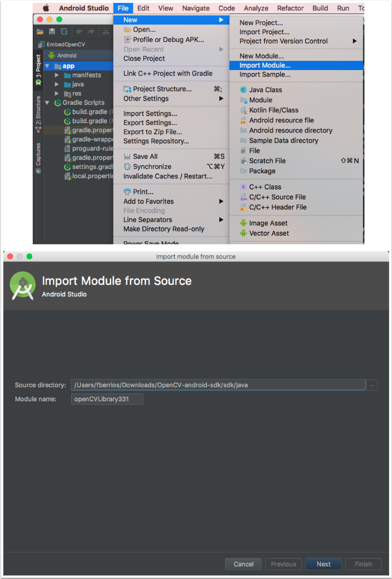The height and width of the screenshot is (579, 392).
Task: Select settings.gradle file in project tree
Action: (x=89, y=167)
